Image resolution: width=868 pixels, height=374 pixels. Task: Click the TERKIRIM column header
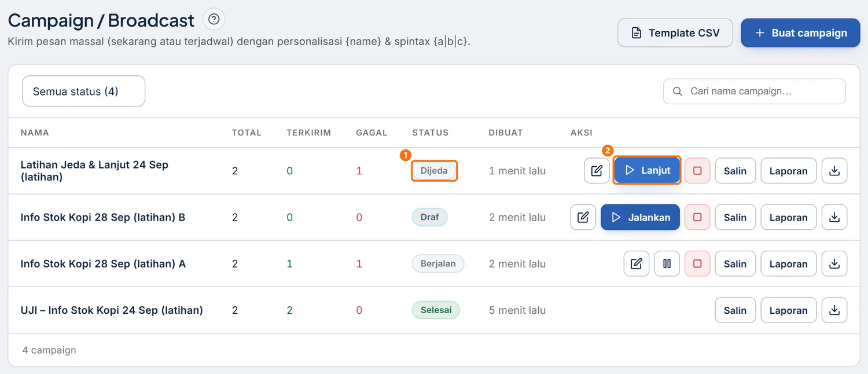tap(309, 133)
